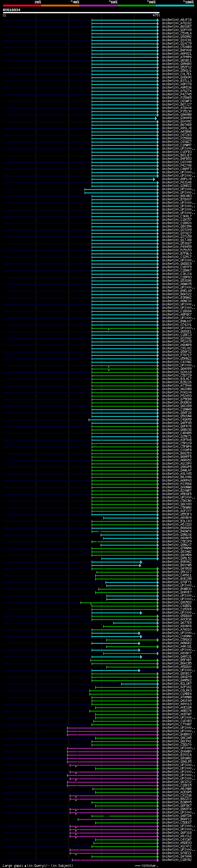Screen dimensions: 197x868
Task: Open hit UniRef100_A7QI62
Action: pyautogui.click(x=177, y=23)
